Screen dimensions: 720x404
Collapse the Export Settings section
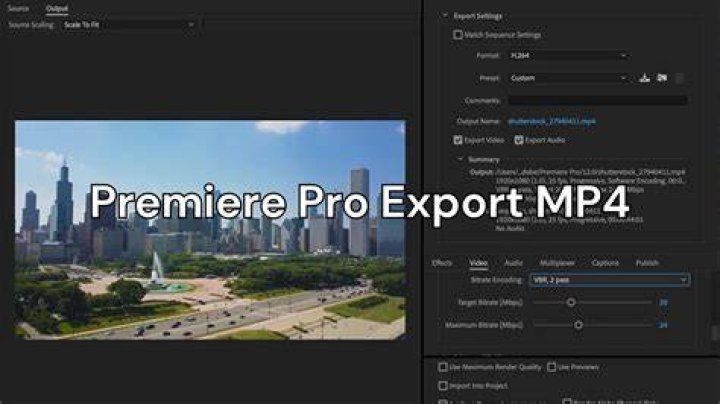pos(444,16)
